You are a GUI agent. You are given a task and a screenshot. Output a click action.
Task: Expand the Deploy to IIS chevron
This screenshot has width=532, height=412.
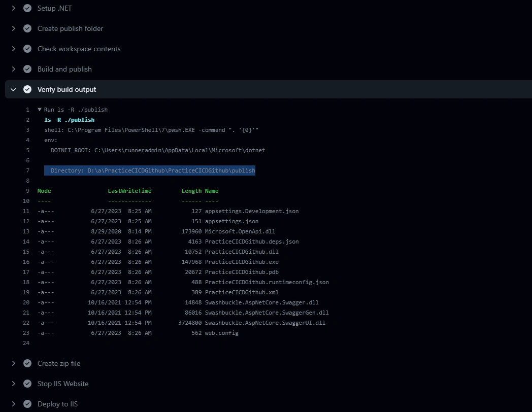pos(14,404)
